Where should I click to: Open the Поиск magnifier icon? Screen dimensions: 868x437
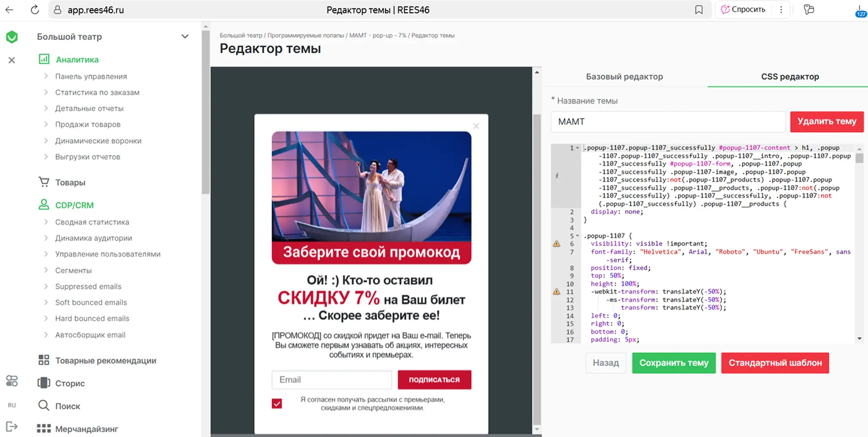pos(44,405)
